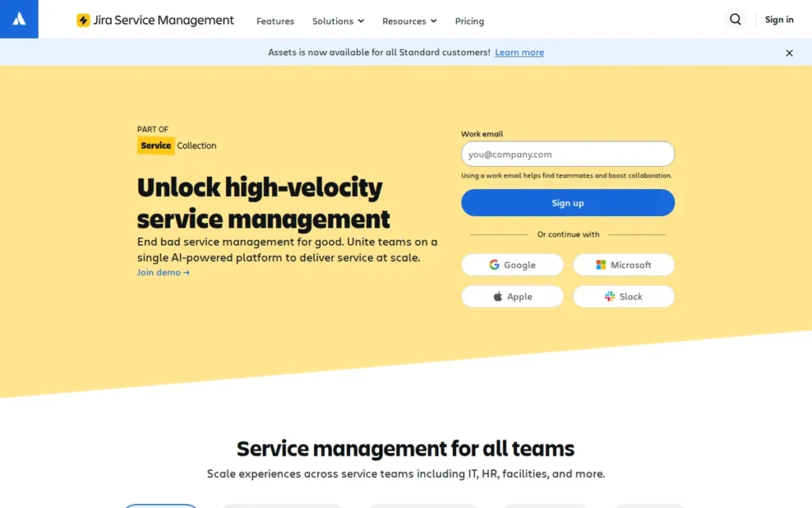This screenshot has height=508, width=812.
Task: Click the Apple logo icon
Action: click(498, 296)
